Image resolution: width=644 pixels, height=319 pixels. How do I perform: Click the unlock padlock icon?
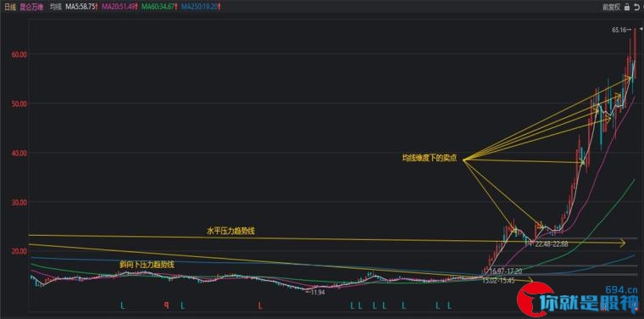pyautogui.click(x=627, y=7)
